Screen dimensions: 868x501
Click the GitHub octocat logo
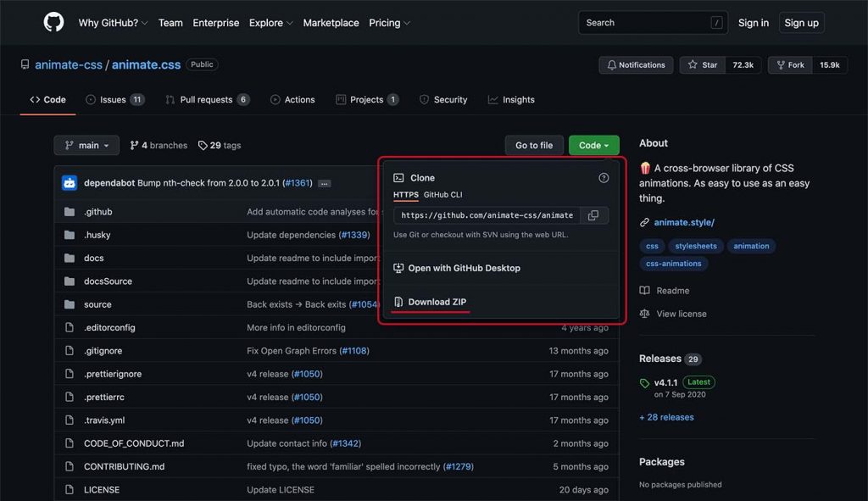click(x=53, y=23)
